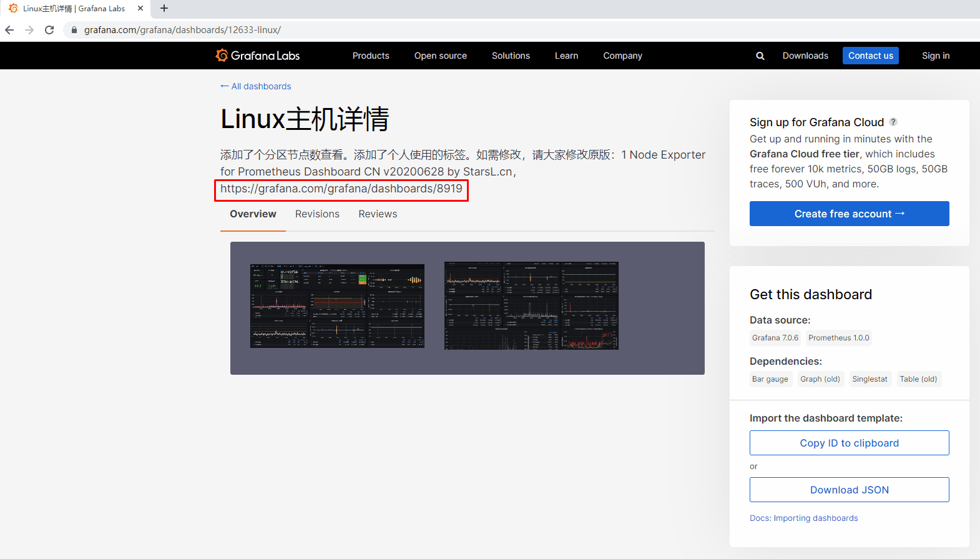Open the first dashboard screenshot thumbnail
The image size is (980, 559).
pos(337,306)
